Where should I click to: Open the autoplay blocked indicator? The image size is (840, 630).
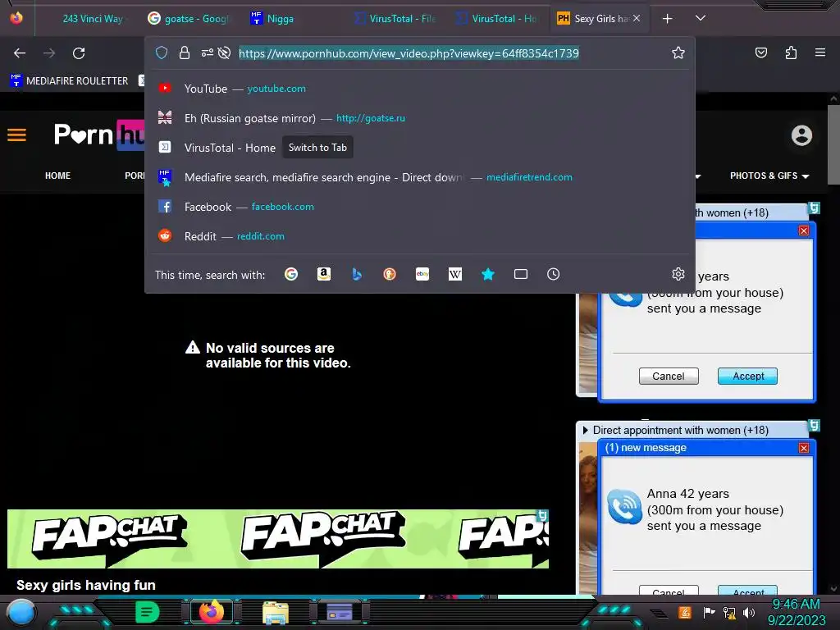(225, 52)
